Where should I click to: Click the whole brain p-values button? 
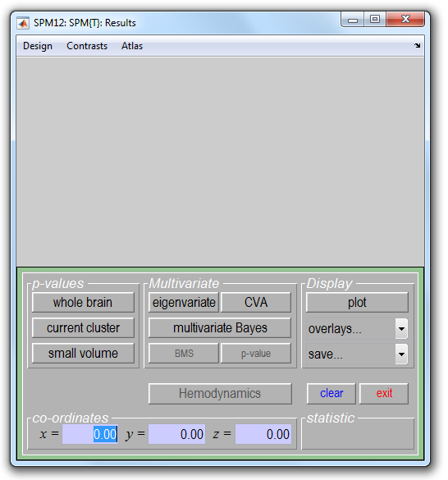83,303
